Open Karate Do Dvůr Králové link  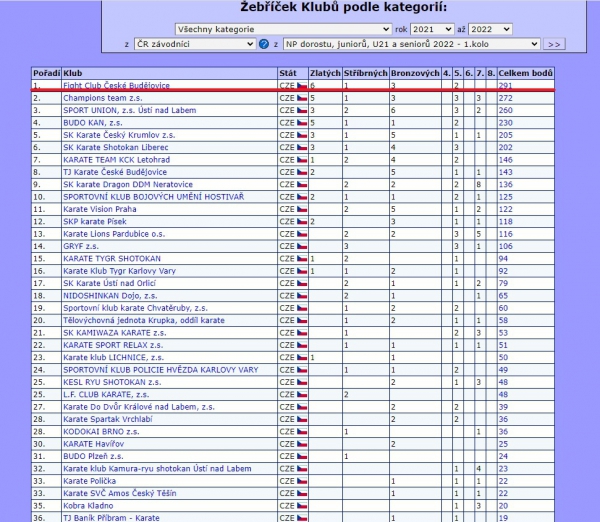tap(139, 407)
